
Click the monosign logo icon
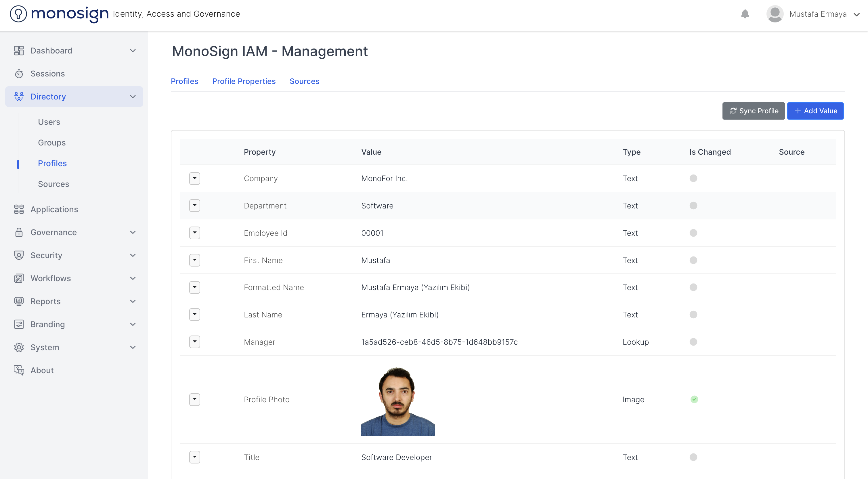pyautogui.click(x=18, y=14)
